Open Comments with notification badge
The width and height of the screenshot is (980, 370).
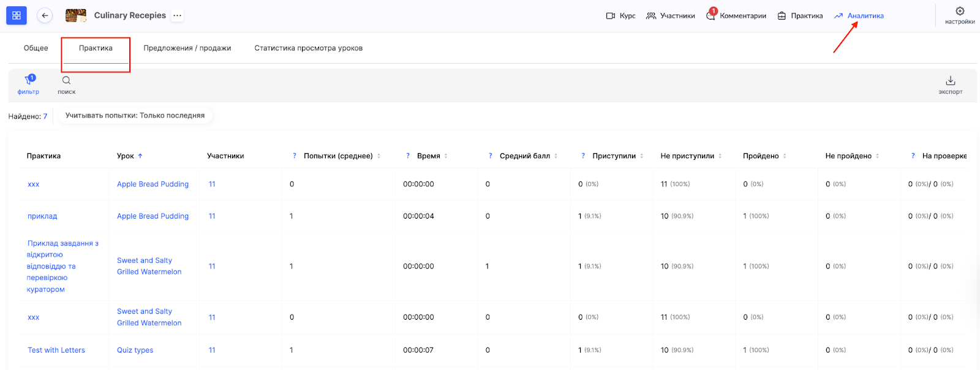point(710,15)
